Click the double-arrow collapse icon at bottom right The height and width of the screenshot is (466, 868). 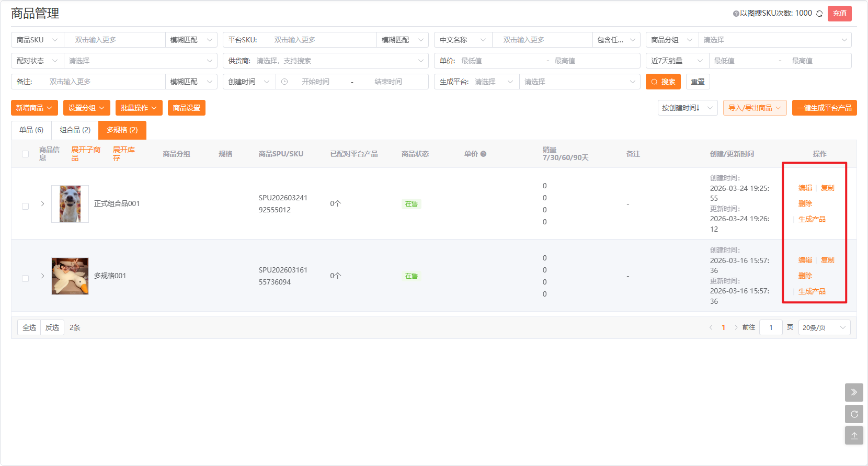coord(854,392)
